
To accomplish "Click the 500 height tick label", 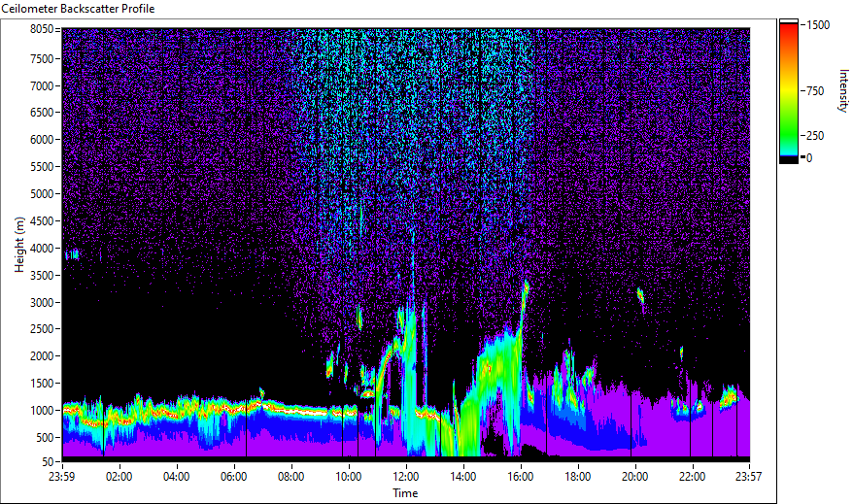I will point(45,438).
